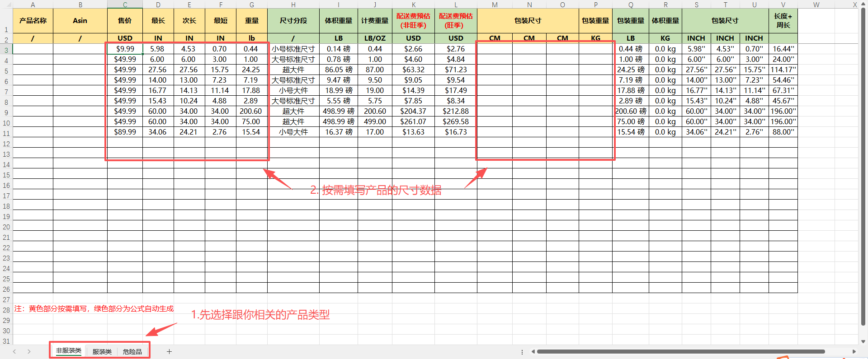Click the vertical scroll down arrow
The width and height of the screenshot is (868, 359).
tap(863, 341)
